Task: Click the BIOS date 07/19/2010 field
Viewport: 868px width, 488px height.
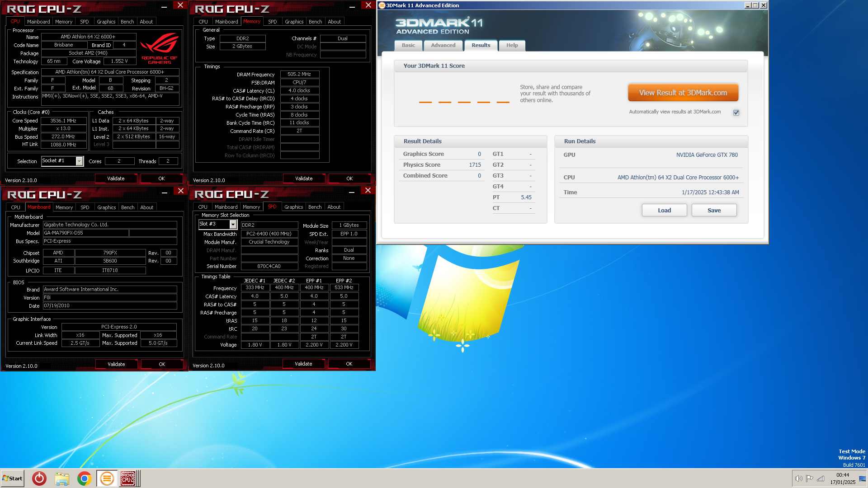Action: (110, 305)
